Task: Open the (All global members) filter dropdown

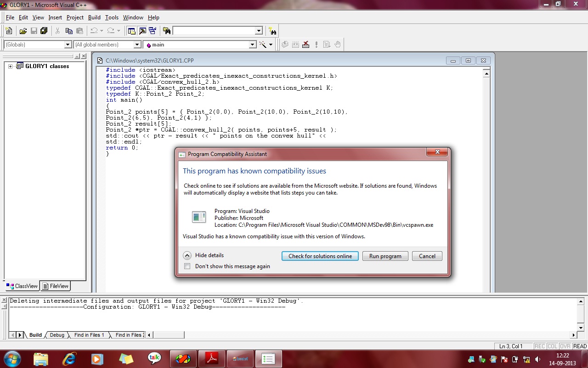Action: click(x=137, y=45)
